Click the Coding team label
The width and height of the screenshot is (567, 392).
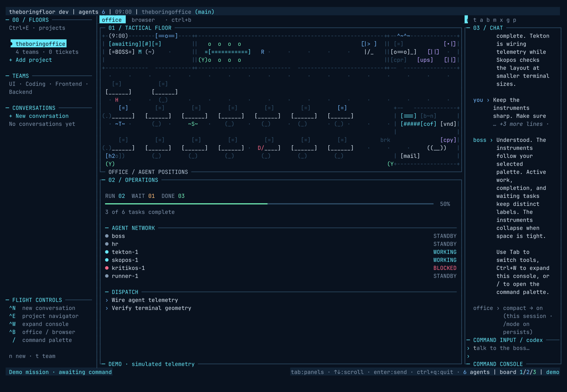coord(35,84)
